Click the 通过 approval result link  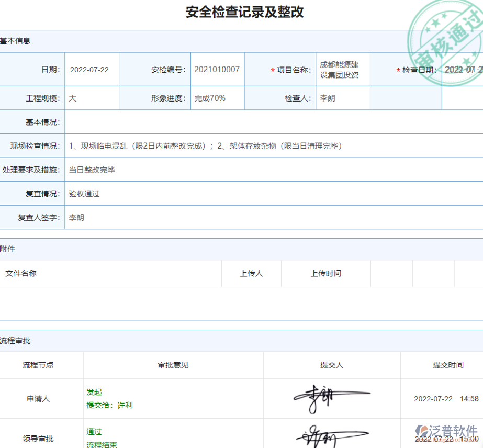click(93, 431)
